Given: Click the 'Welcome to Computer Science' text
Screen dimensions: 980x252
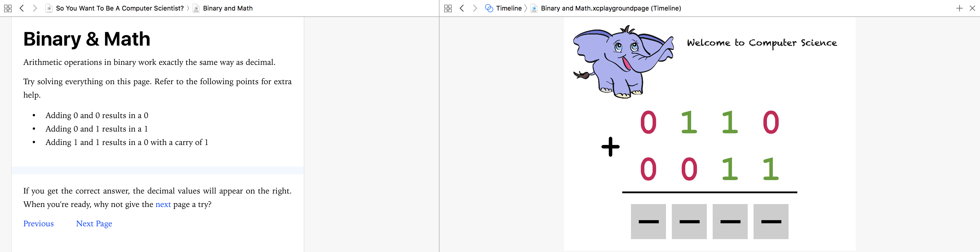Looking at the screenshot, I should 762,43.
